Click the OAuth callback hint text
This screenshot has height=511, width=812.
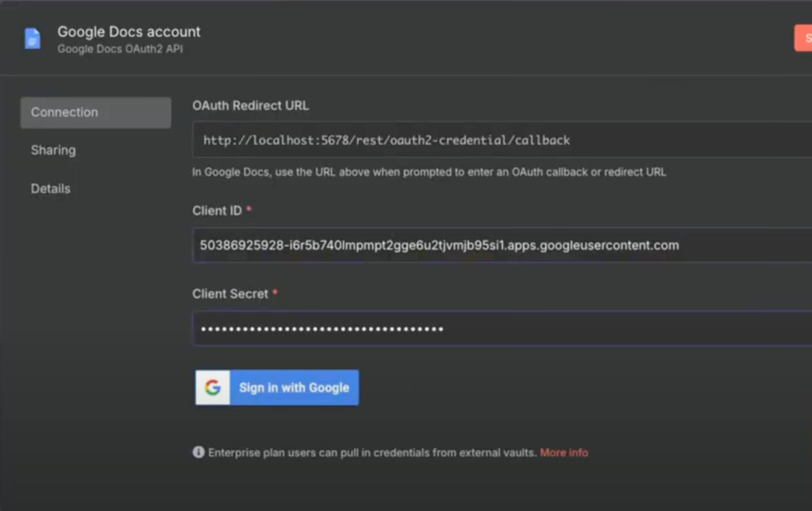tap(429, 172)
